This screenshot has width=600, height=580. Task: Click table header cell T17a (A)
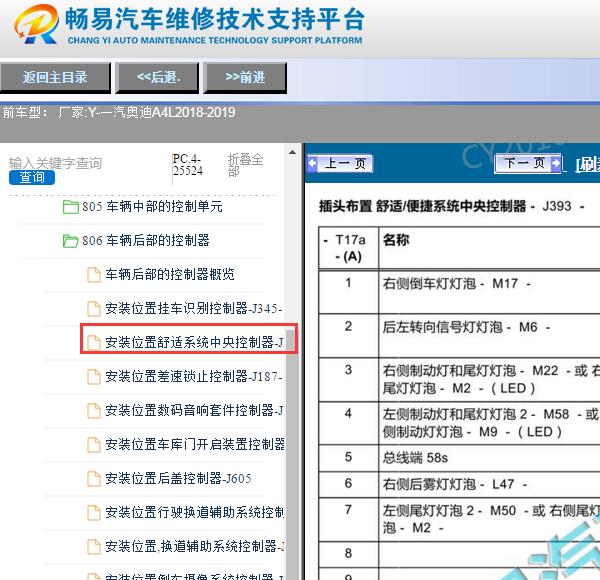(x=349, y=248)
